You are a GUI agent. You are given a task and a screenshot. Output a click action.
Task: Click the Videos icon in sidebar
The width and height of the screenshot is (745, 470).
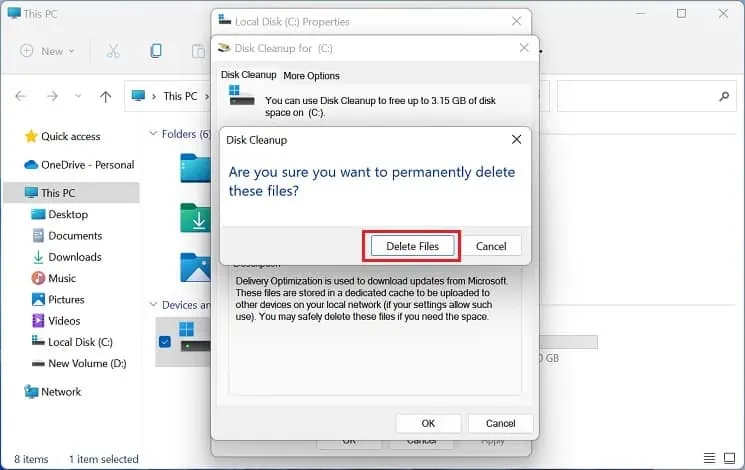[x=38, y=321]
